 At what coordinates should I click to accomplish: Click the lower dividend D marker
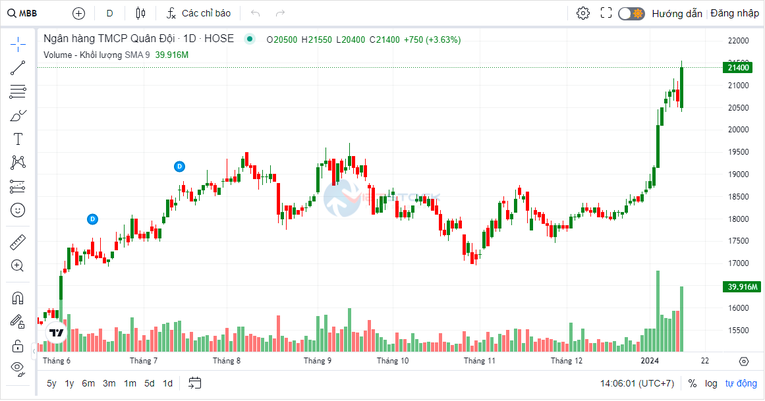(x=93, y=220)
